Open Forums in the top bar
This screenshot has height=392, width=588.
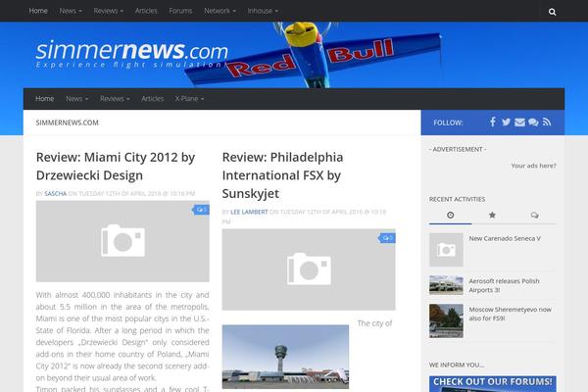pyautogui.click(x=180, y=11)
